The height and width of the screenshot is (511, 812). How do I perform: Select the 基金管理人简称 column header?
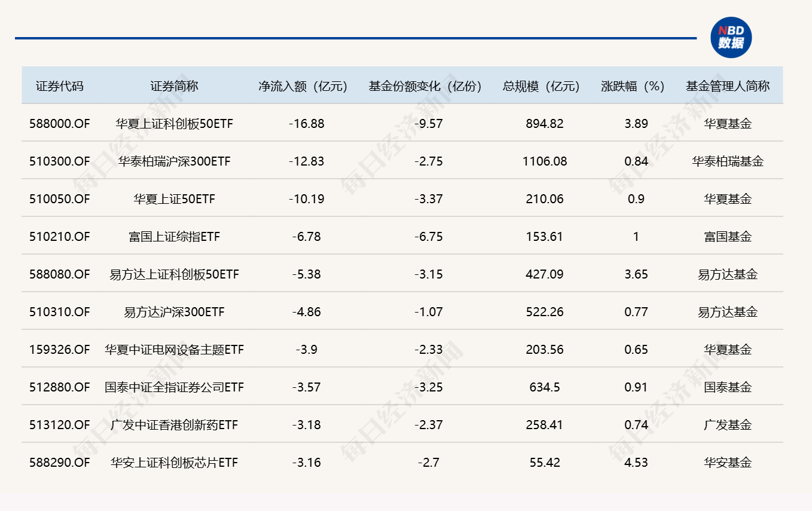pyautogui.click(x=728, y=86)
